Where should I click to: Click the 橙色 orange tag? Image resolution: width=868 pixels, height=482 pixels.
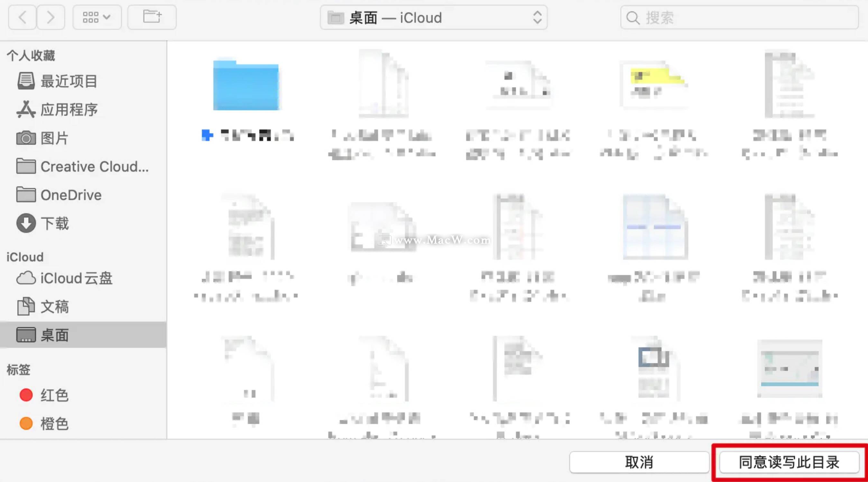(x=54, y=423)
